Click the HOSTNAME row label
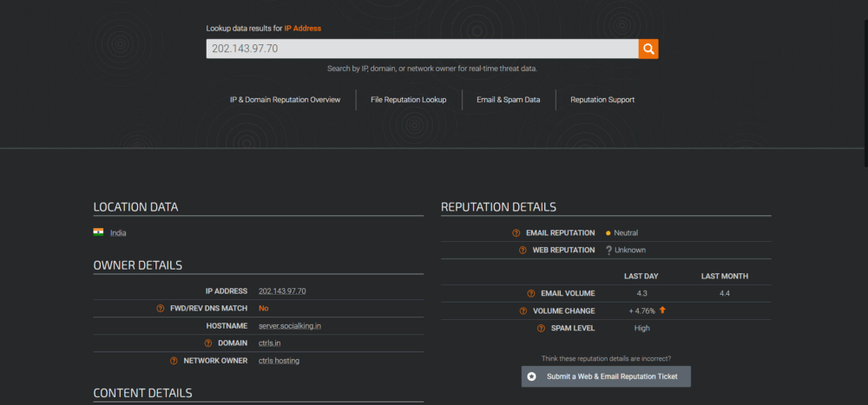This screenshot has width=868, height=405. point(227,326)
